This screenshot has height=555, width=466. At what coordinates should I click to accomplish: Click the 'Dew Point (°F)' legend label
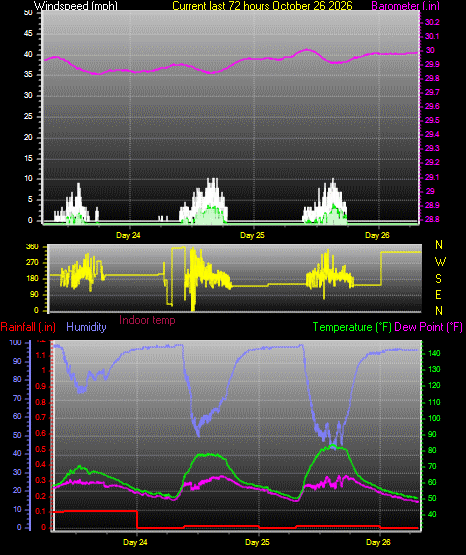[x=428, y=327]
